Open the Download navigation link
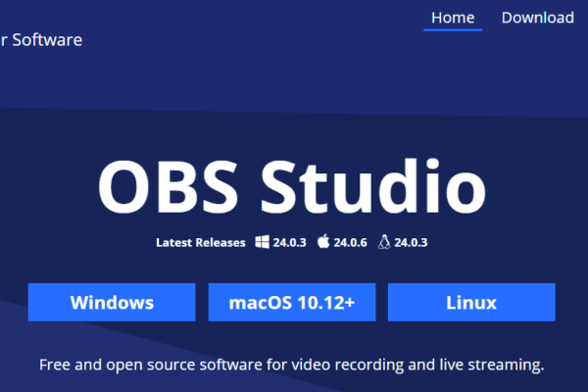588x392 pixels. click(x=538, y=18)
